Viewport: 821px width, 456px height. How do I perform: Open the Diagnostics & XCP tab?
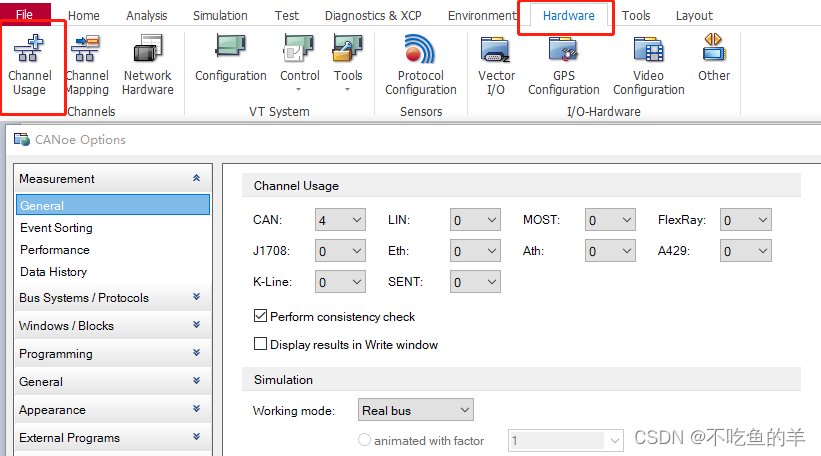[373, 16]
